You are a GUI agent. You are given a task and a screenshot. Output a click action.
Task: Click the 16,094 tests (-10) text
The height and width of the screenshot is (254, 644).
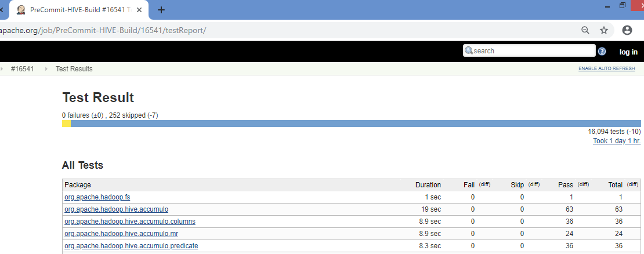[614, 132]
